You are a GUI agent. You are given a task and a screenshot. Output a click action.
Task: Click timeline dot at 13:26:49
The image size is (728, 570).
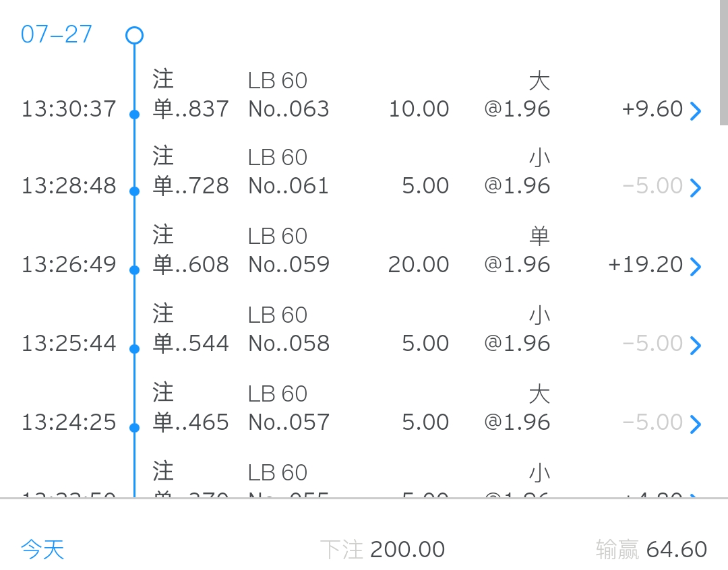click(134, 270)
